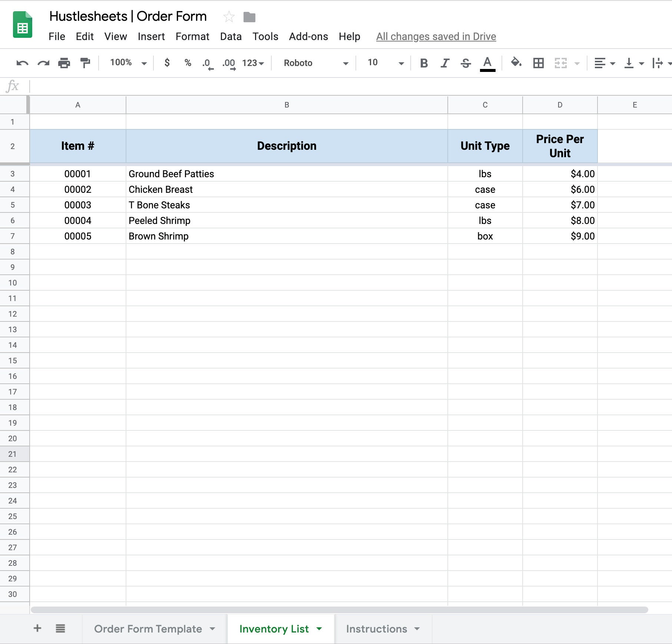Click the Merge cells icon
Viewport: 672px width, 644px height.
tap(561, 63)
